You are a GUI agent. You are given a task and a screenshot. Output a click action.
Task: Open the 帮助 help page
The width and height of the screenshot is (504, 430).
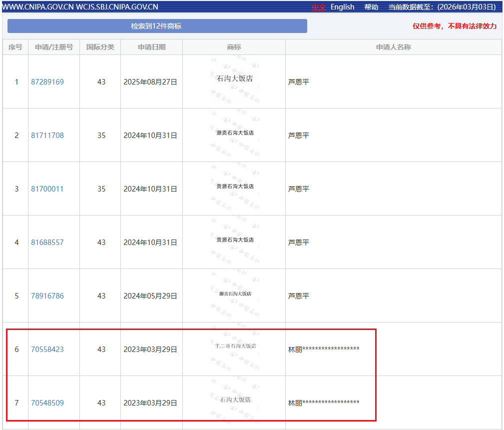(371, 7)
